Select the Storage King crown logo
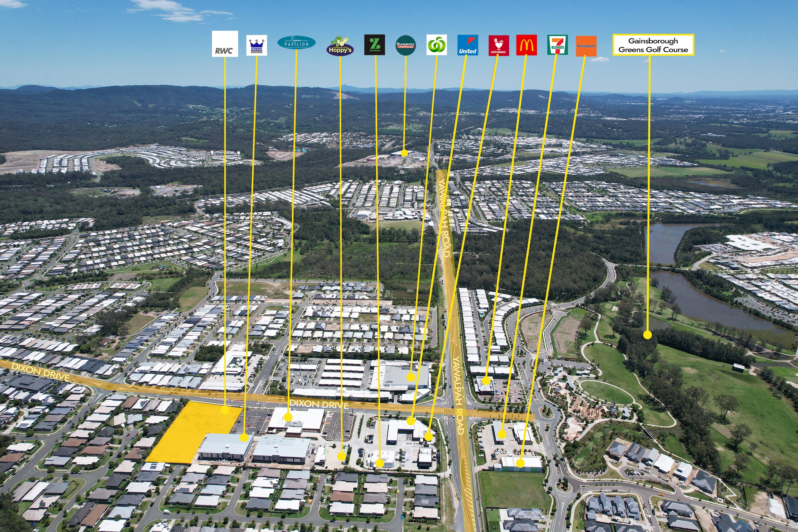 [257, 45]
